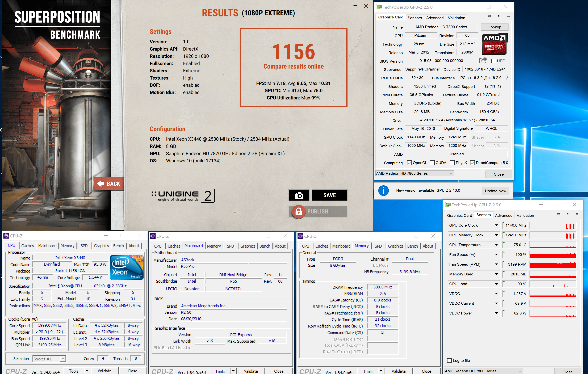Viewport: 588px width, 374px height.
Task: Click the GPU Name field in GPU-Z
Action: [441, 27]
